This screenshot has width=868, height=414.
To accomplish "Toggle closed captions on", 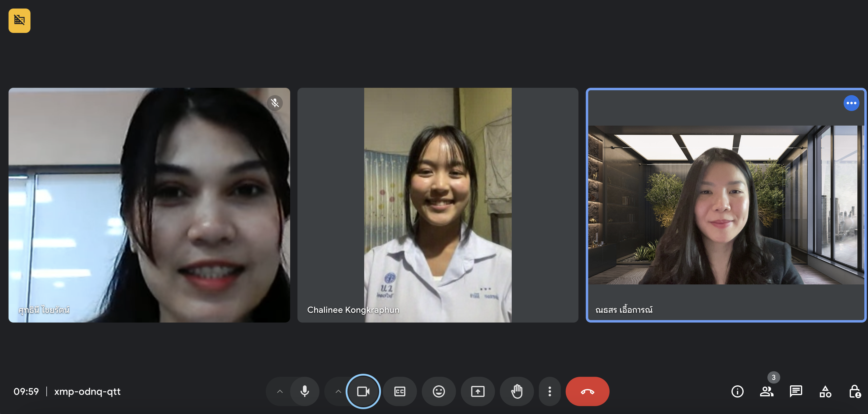I will click(399, 391).
